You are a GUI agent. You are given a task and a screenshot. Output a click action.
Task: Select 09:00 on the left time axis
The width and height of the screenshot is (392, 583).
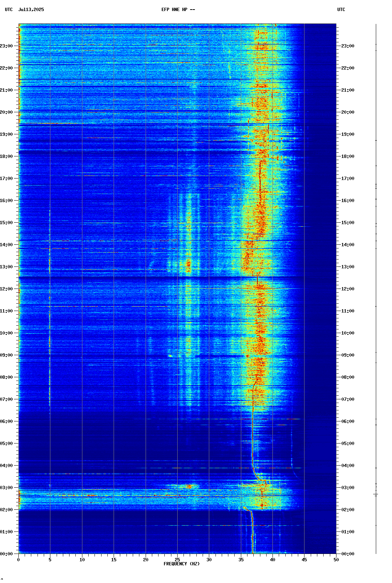coord(7,355)
